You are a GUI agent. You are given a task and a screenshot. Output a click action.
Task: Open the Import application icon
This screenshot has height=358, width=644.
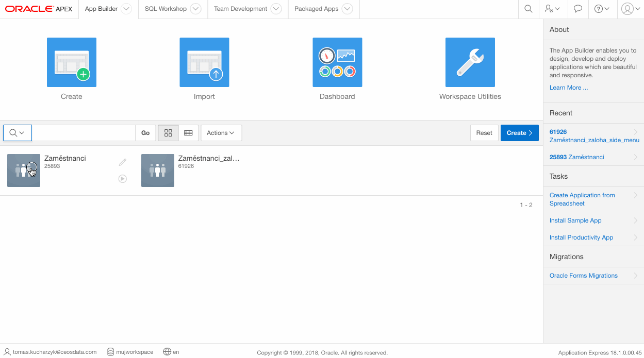pyautogui.click(x=204, y=62)
